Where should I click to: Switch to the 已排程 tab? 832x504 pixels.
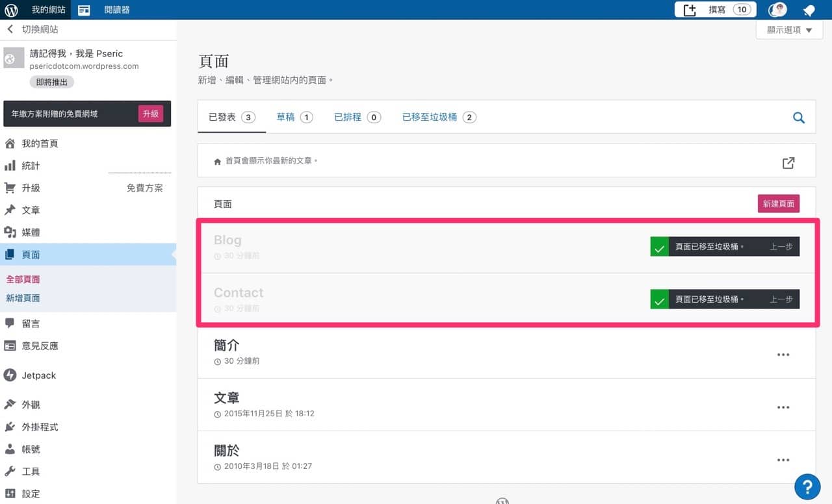[x=357, y=117]
